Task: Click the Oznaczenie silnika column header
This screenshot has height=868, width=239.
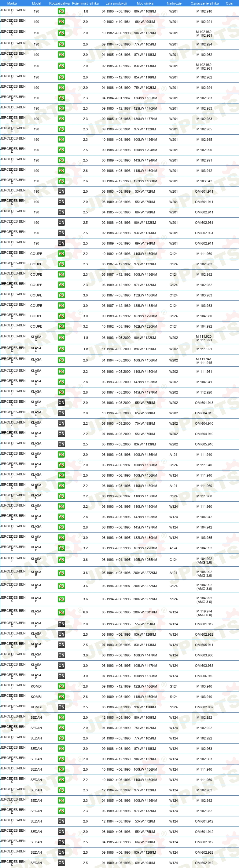Action: 204,3
